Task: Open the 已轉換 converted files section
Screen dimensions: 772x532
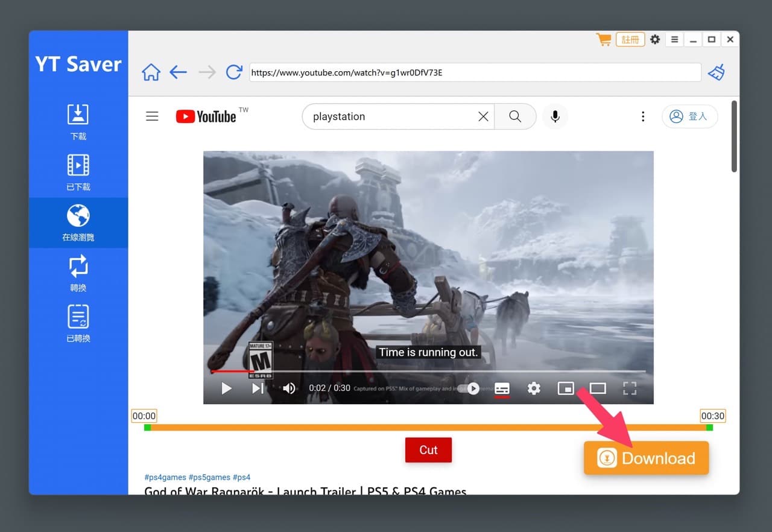Action: 78,324
